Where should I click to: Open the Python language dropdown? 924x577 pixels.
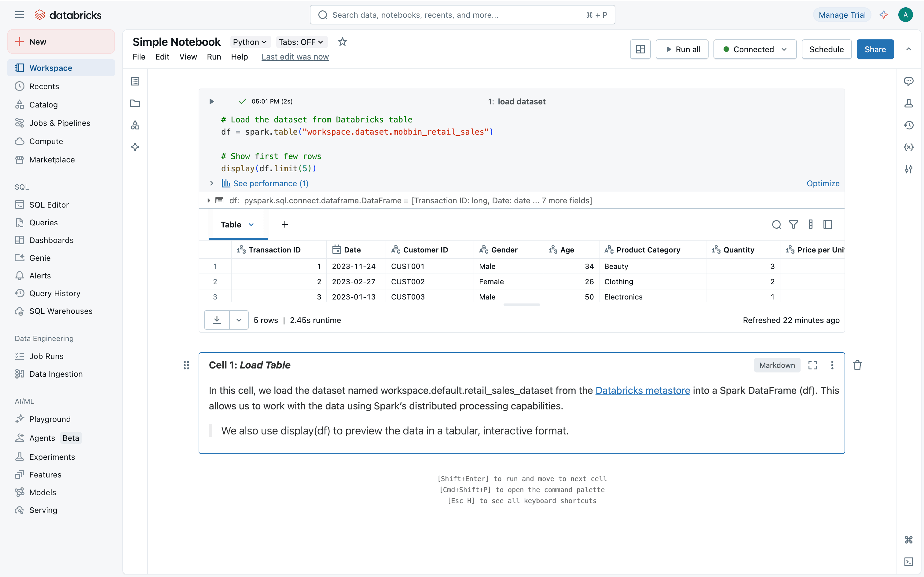pyautogui.click(x=250, y=42)
